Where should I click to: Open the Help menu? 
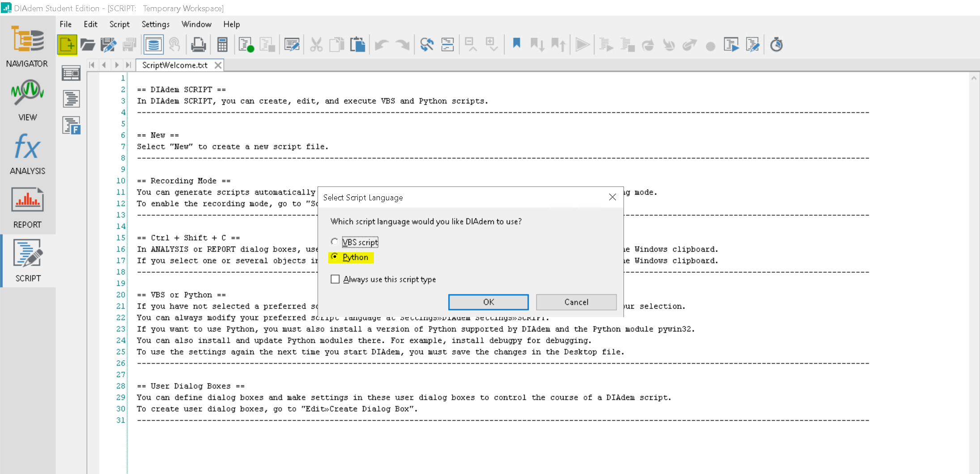232,24
